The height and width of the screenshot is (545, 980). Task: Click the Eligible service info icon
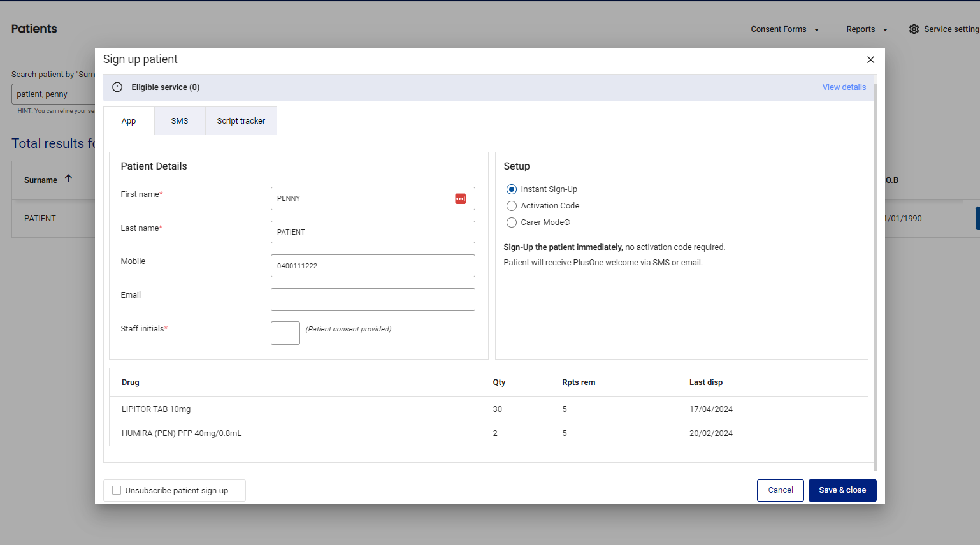117,87
